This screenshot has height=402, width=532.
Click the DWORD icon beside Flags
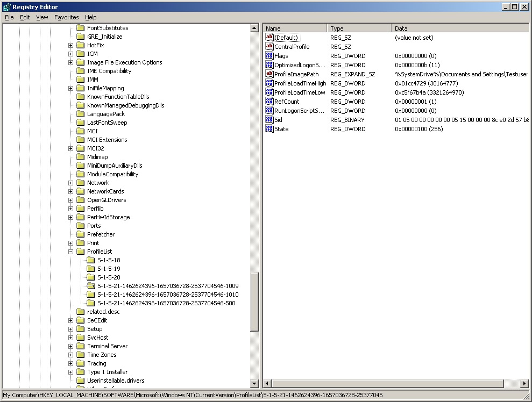tap(269, 56)
